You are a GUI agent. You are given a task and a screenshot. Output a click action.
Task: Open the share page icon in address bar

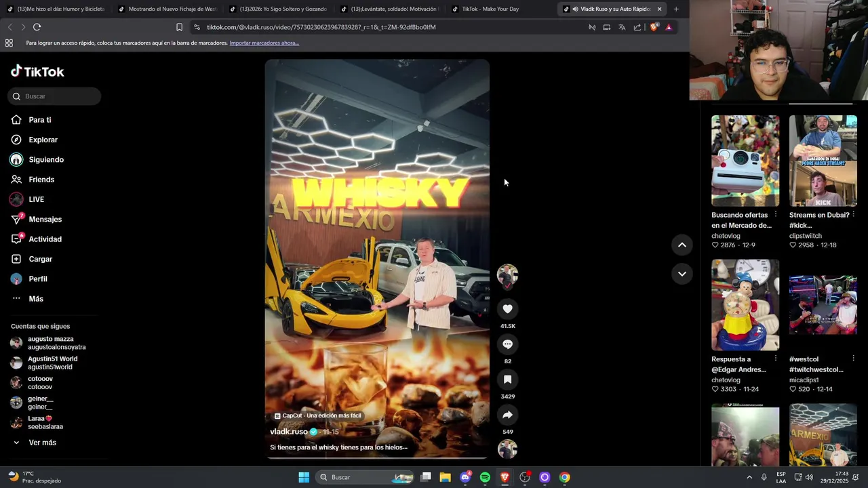(x=637, y=27)
